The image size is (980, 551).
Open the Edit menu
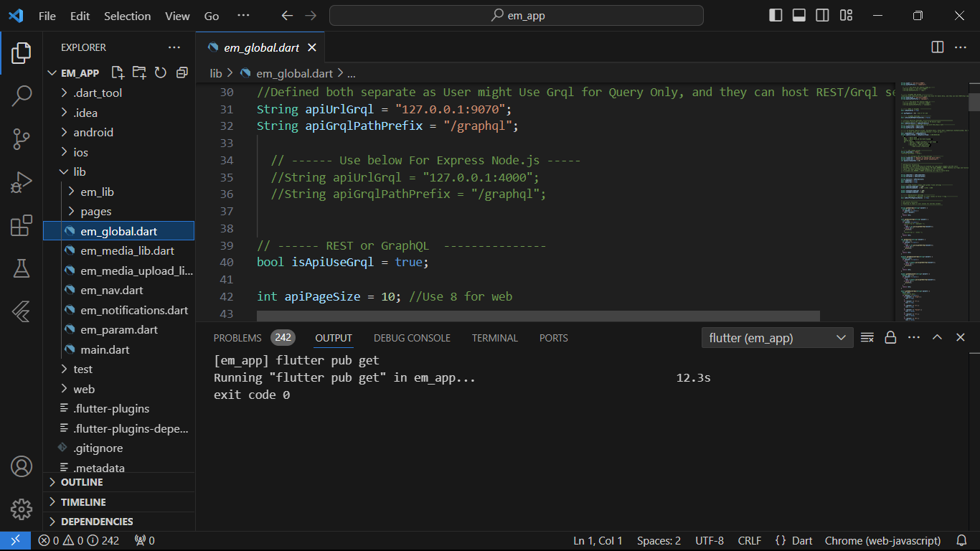[x=80, y=16]
